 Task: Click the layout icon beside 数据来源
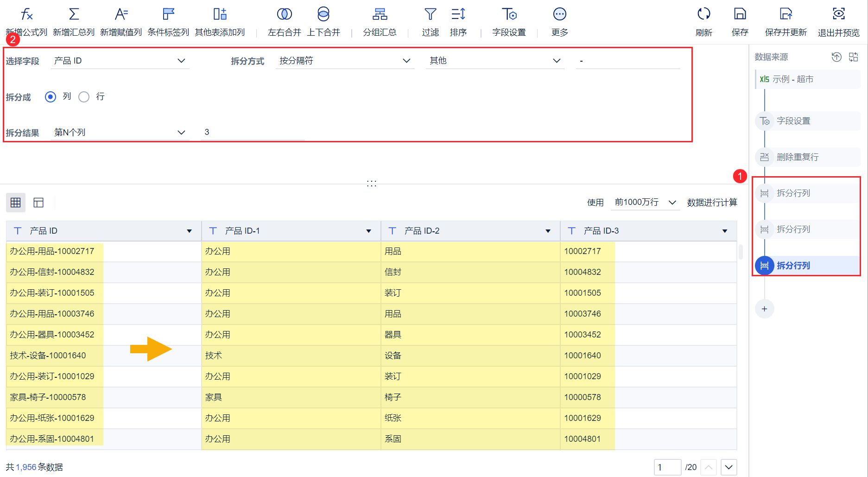(854, 57)
